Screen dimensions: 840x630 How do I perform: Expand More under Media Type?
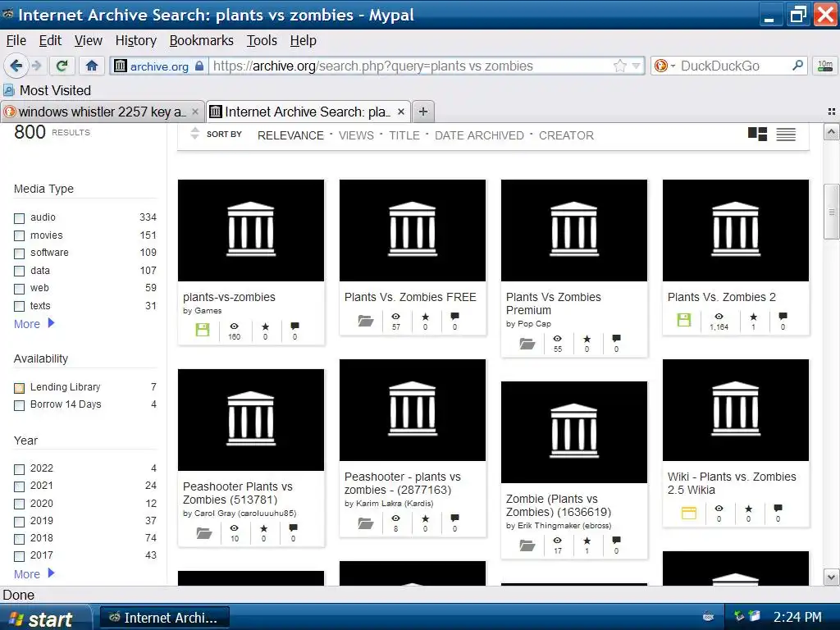pyautogui.click(x=34, y=323)
